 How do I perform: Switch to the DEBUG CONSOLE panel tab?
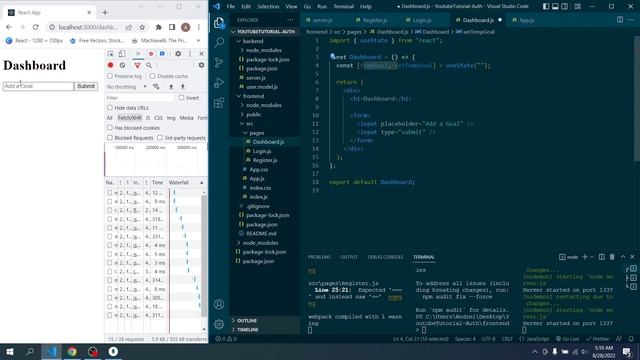(x=385, y=257)
